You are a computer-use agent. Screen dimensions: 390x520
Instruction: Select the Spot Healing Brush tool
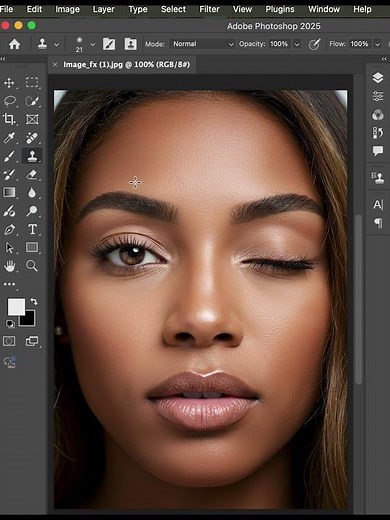pos(32,137)
